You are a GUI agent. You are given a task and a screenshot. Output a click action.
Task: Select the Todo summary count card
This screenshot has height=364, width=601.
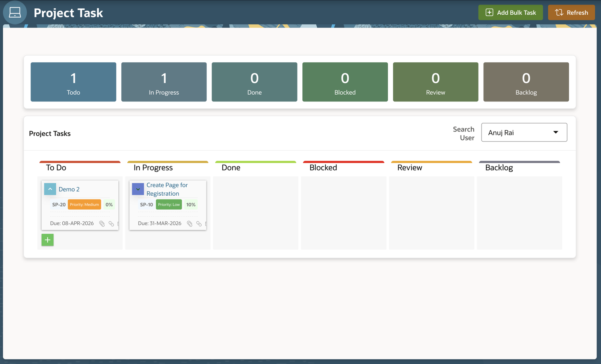tap(73, 82)
